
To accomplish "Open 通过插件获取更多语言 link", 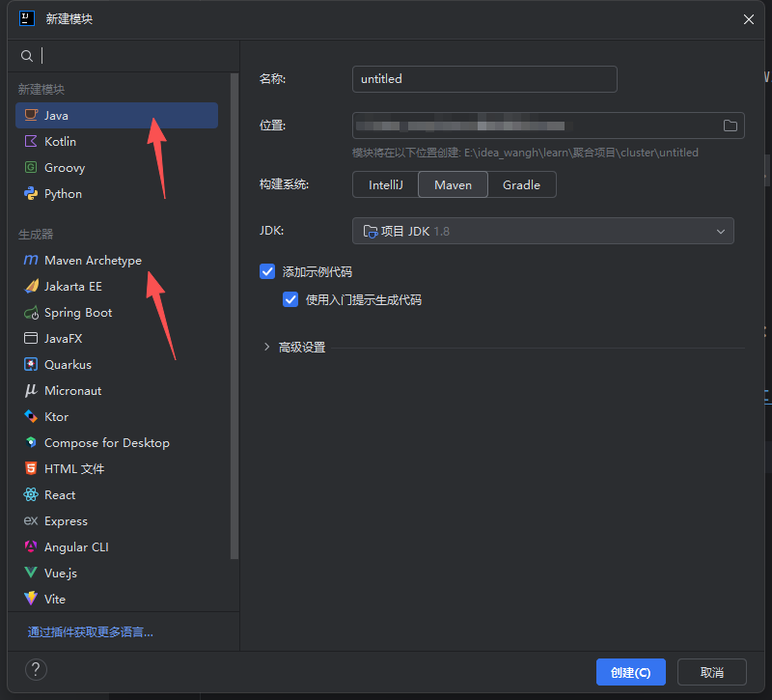I will point(90,632).
